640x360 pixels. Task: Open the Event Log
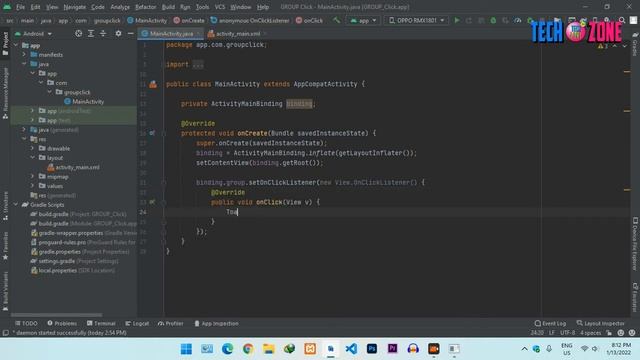click(550, 323)
